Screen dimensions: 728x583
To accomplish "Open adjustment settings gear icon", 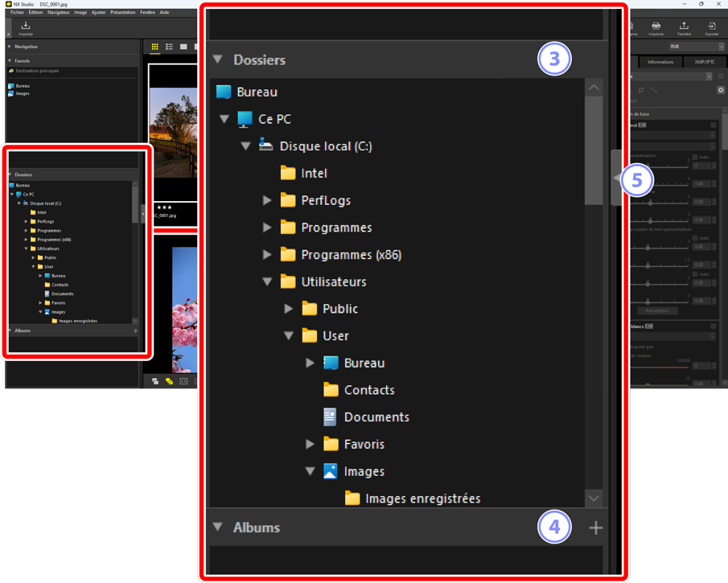I will [721, 90].
